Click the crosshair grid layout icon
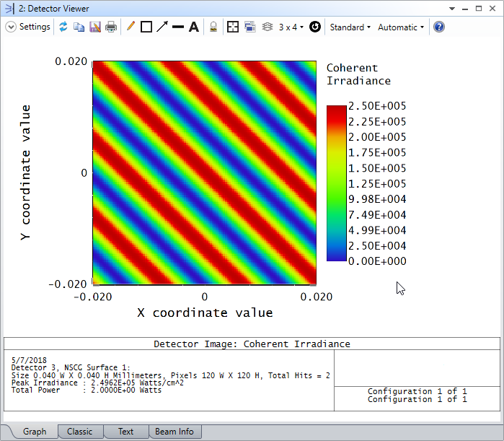The height and width of the screenshot is (441, 504). (233, 27)
